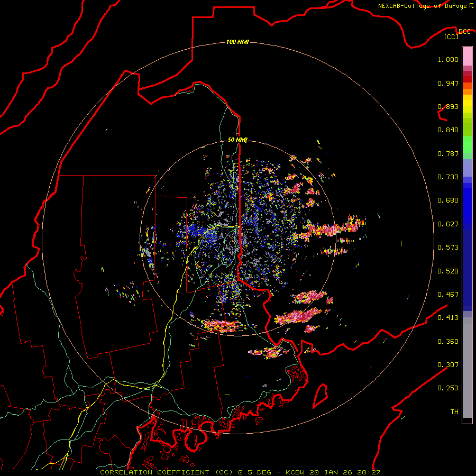Select the 100 NMI range ring label

(237, 42)
